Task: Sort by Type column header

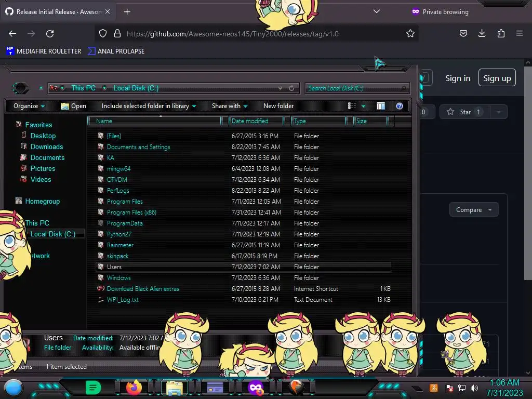Action: point(318,121)
